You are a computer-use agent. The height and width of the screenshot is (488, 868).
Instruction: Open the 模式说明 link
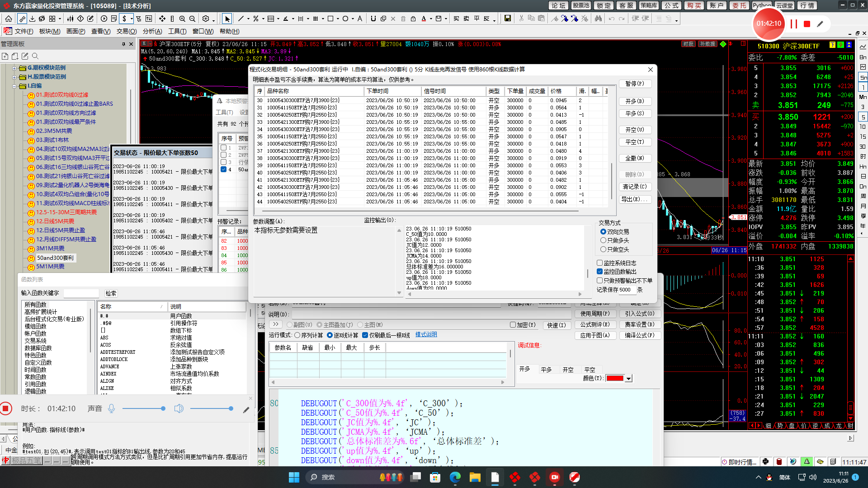[426, 335]
